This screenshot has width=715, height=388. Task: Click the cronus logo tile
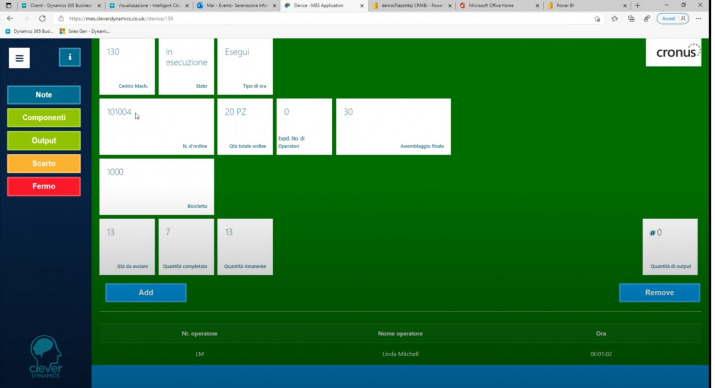(x=674, y=52)
